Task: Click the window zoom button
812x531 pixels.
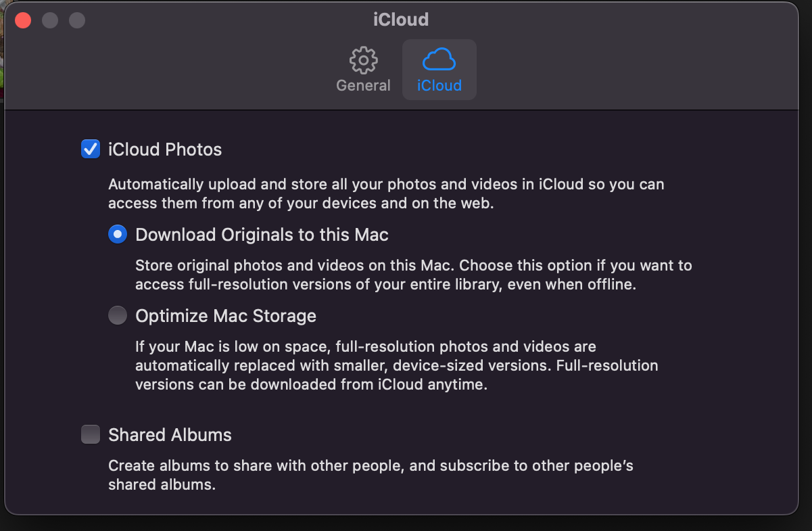Action: tap(77, 20)
